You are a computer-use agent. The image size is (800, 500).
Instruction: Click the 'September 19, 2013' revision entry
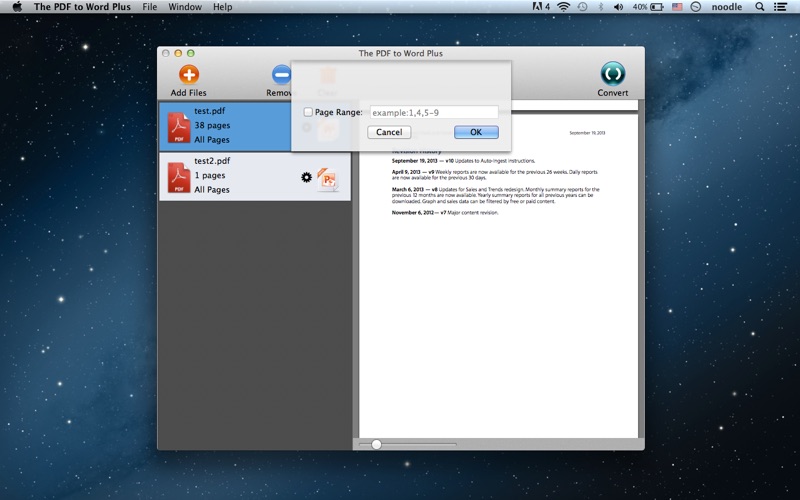point(463,161)
